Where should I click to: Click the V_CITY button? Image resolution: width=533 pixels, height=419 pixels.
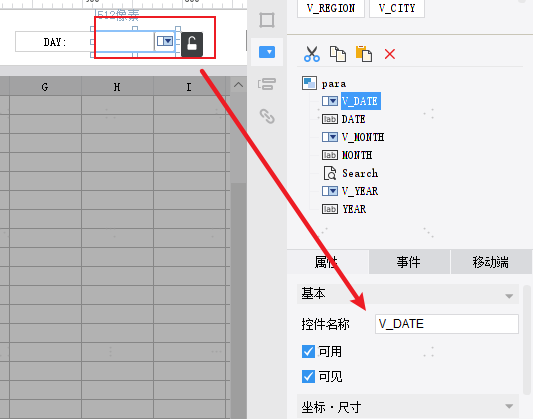(397, 8)
